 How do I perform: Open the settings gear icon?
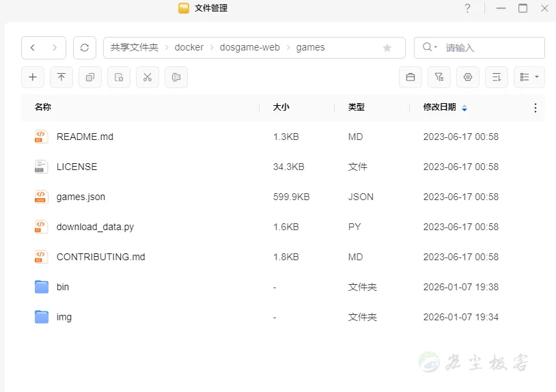468,77
